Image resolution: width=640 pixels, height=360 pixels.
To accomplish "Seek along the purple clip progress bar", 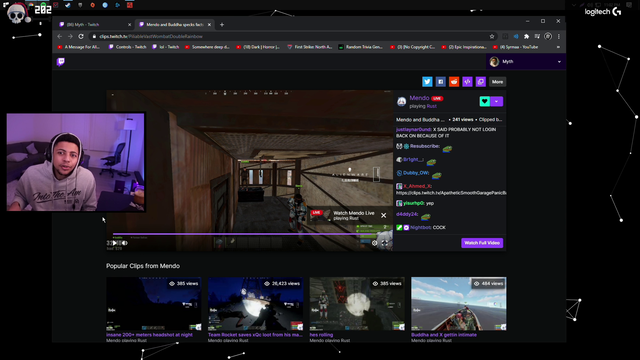I will tap(252, 234).
